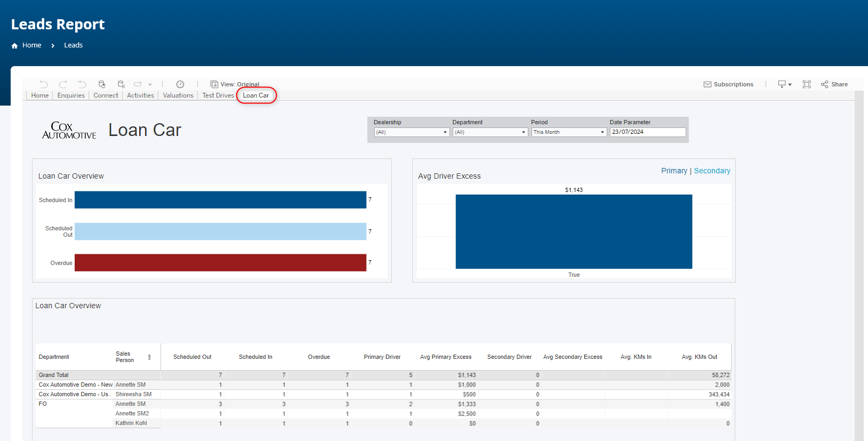This screenshot has height=441, width=868.
Task: Click the Undo arrow in toolbar
Action: [x=44, y=84]
